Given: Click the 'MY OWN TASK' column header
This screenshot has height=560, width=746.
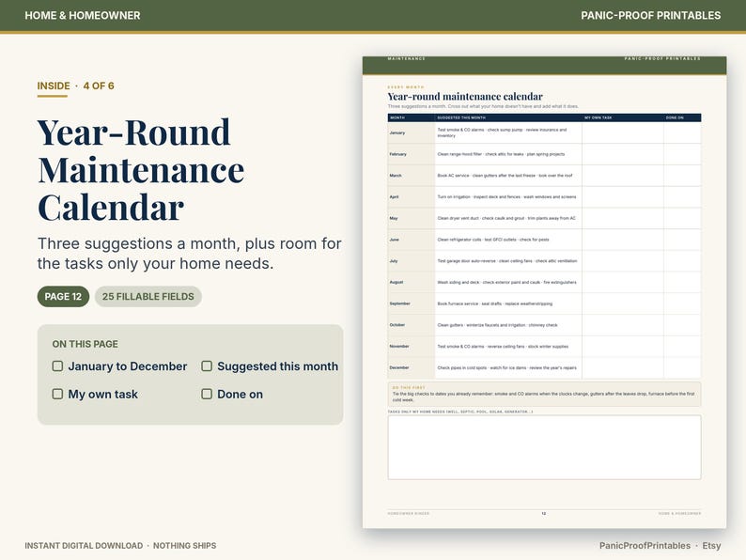Looking at the screenshot, I should click(x=598, y=117).
